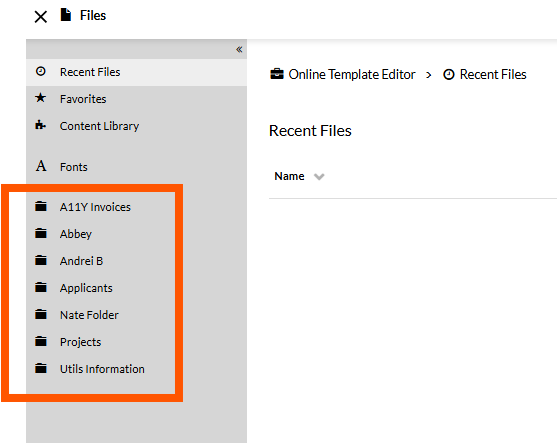Click the Fonts letter A icon
Image resolution: width=557 pixels, height=443 pixels.
click(x=41, y=166)
